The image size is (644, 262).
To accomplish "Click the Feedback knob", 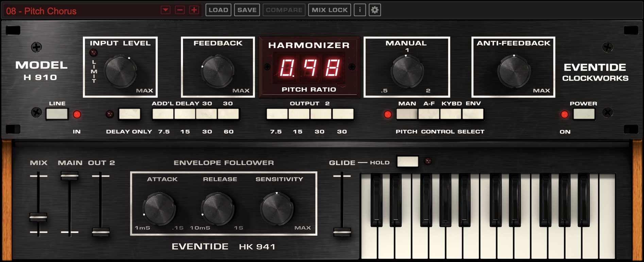I will click(x=218, y=71).
